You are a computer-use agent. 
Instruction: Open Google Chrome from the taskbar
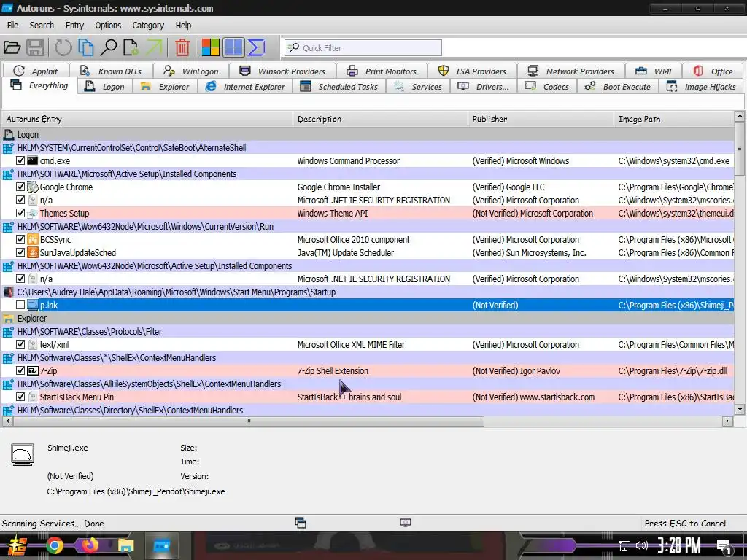[x=54, y=545]
